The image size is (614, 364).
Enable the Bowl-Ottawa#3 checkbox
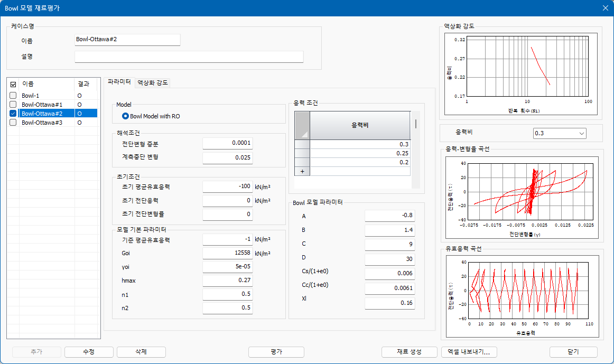[13, 123]
